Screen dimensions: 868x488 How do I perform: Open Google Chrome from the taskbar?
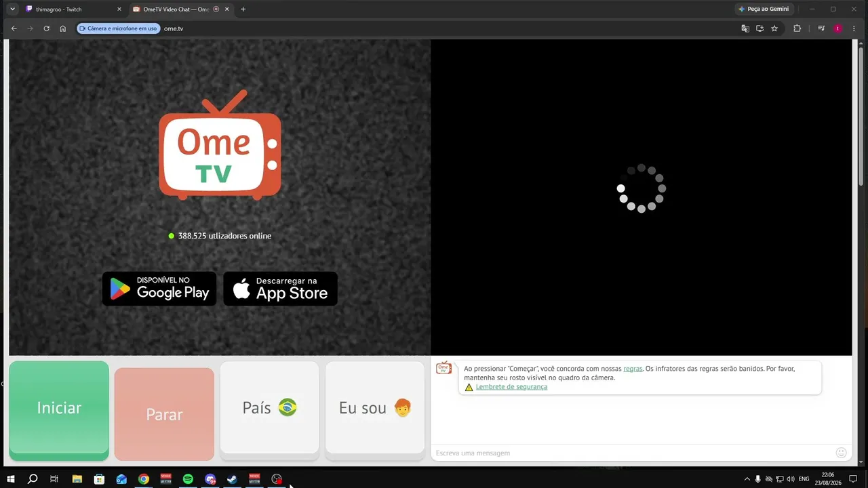click(143, 479)
